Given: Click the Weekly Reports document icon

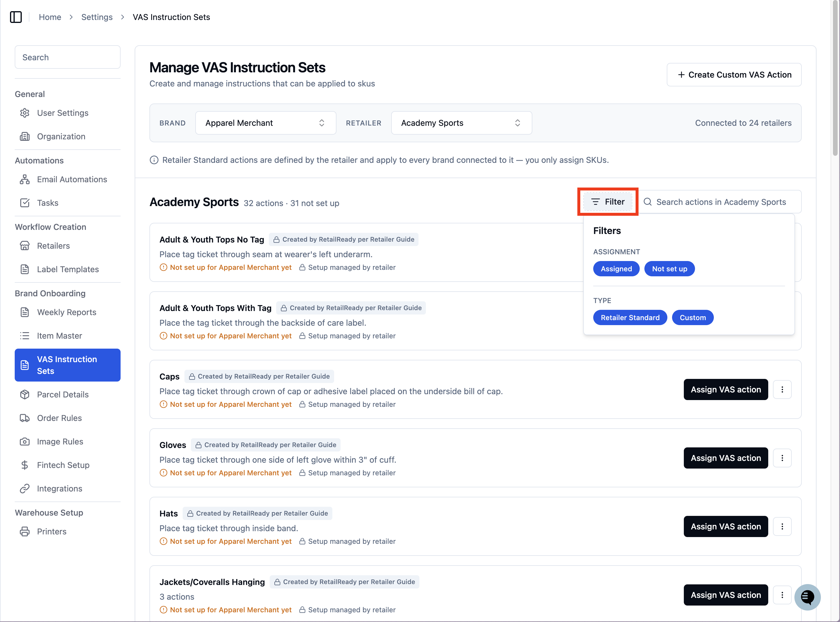Looking at the screenshot, I should [x=25, y=312].
